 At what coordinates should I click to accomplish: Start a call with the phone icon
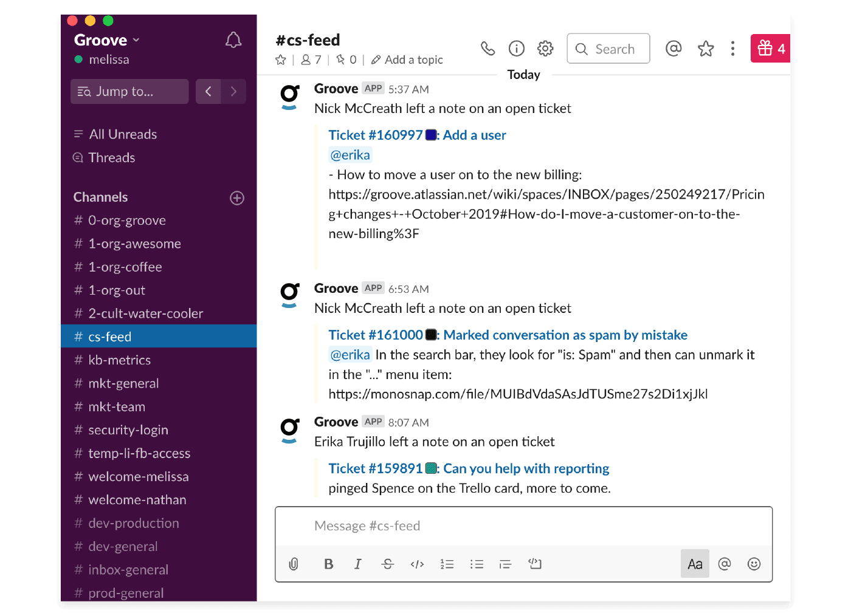coord(488,48)
